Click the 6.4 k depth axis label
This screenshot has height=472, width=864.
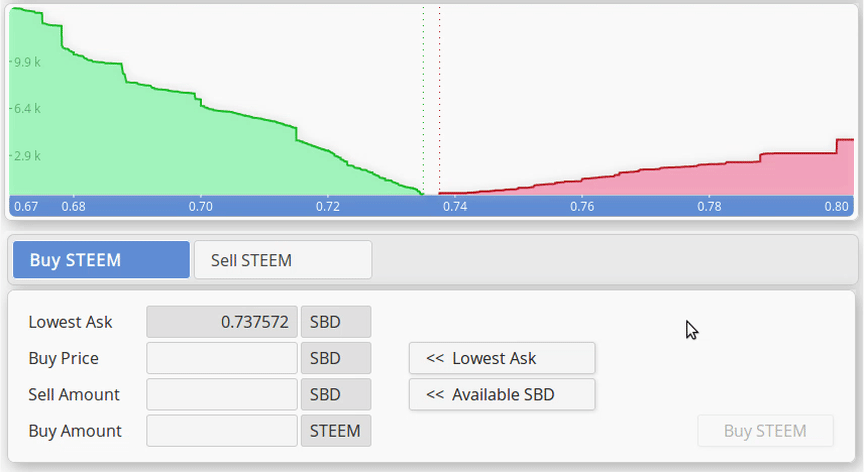[27, 108]
